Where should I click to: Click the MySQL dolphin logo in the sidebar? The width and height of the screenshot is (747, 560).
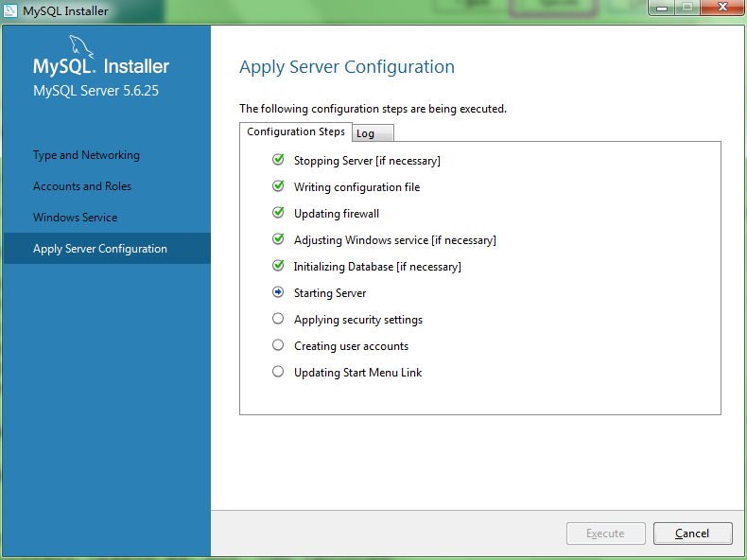(x=81, y=46)
